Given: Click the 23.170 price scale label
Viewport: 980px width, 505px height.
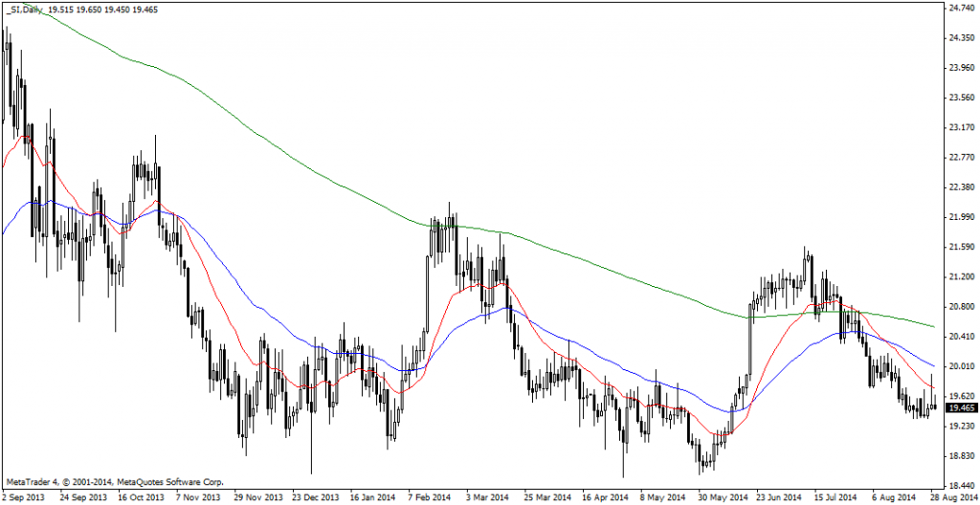Looking at the screenshot, I should click(961, 127).
